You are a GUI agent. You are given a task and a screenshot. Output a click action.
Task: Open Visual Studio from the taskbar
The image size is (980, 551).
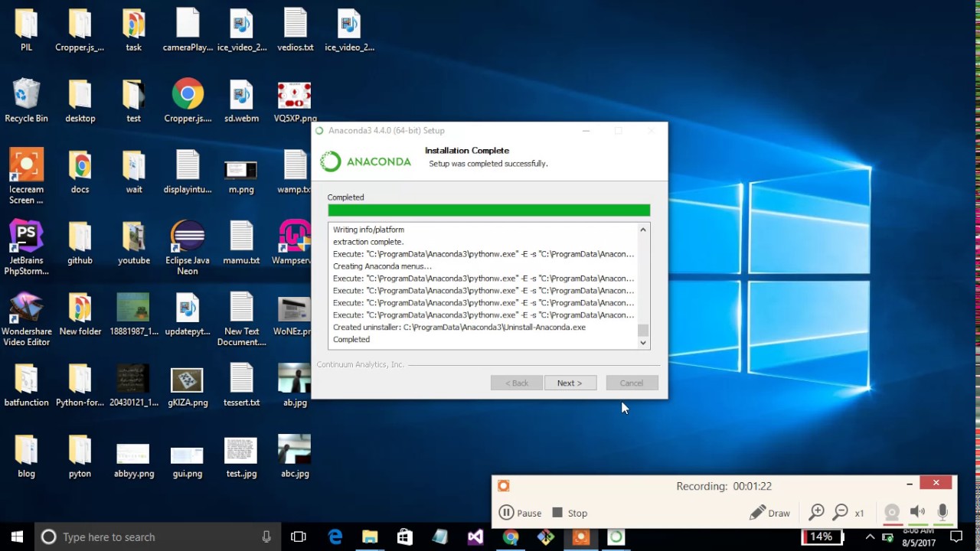coord(475,536)
